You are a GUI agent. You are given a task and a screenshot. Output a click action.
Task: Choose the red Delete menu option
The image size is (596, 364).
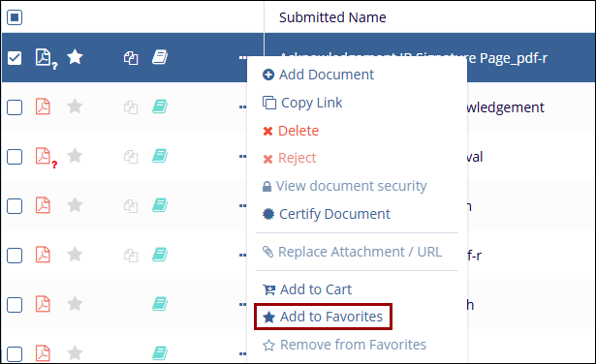[x=291, y=131]
